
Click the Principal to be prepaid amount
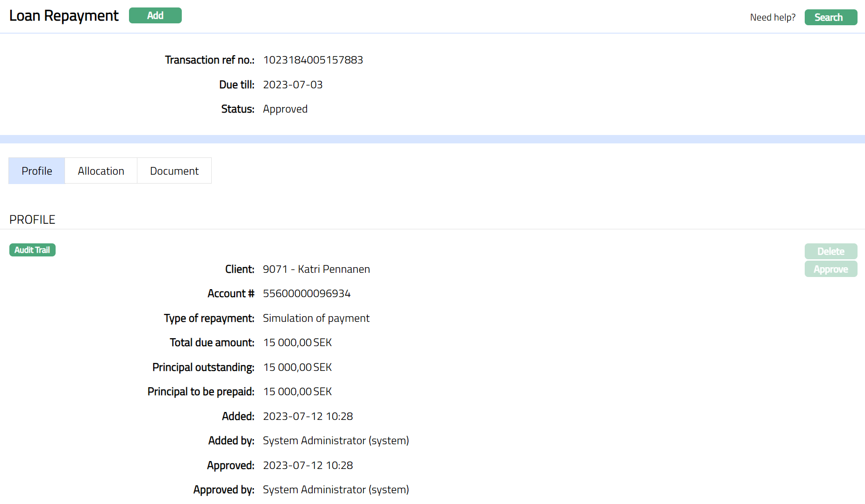tap(297, 391)
